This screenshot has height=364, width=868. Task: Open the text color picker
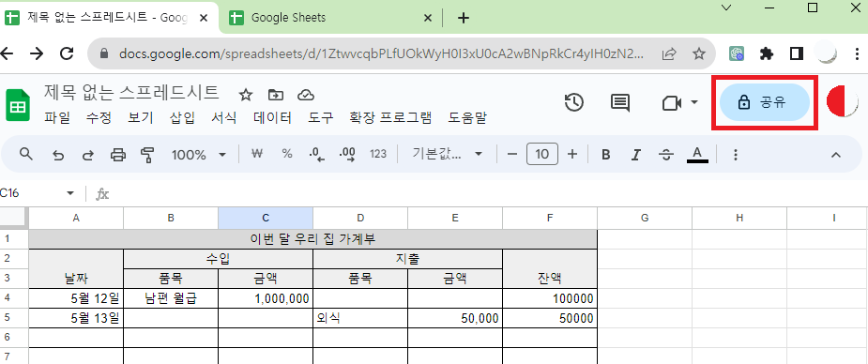[x=697, y=155]
